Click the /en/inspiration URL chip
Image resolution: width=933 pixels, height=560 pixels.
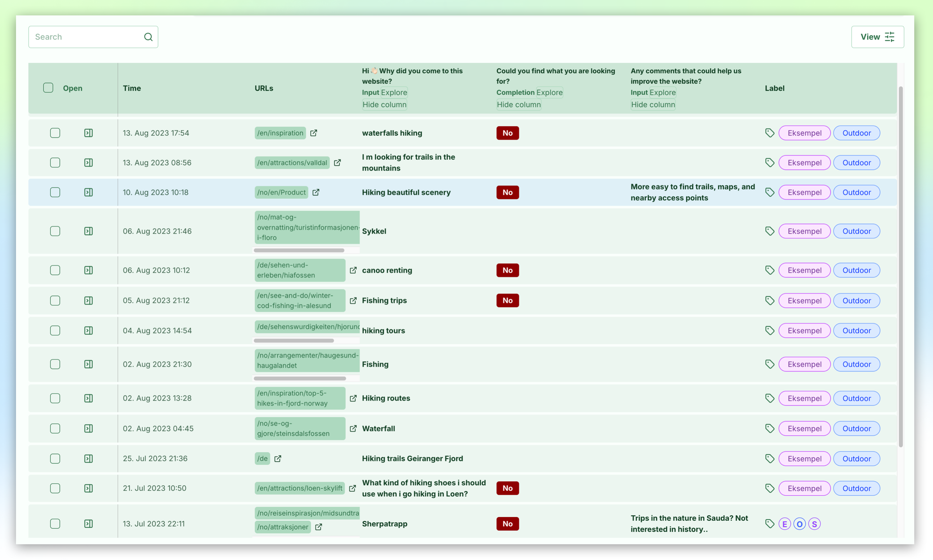tap(280, 133)
